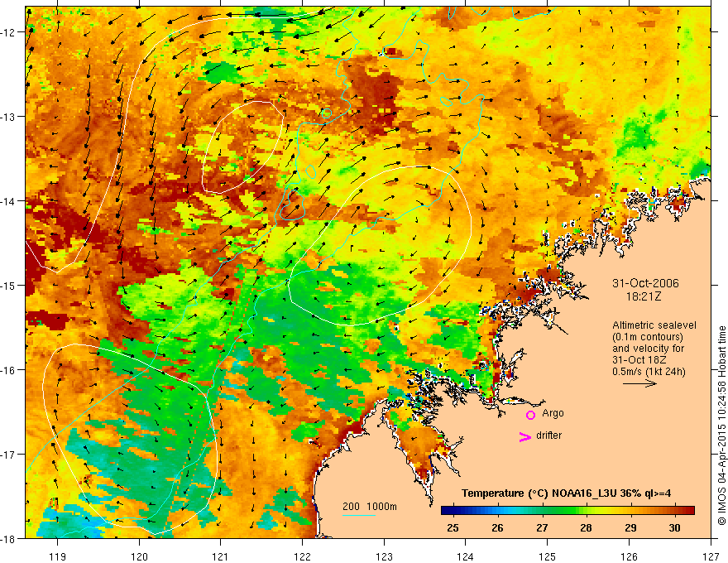728x563 pixels.
Task: Click latitude axis label '-17'
Action: (x=8, y=455)
